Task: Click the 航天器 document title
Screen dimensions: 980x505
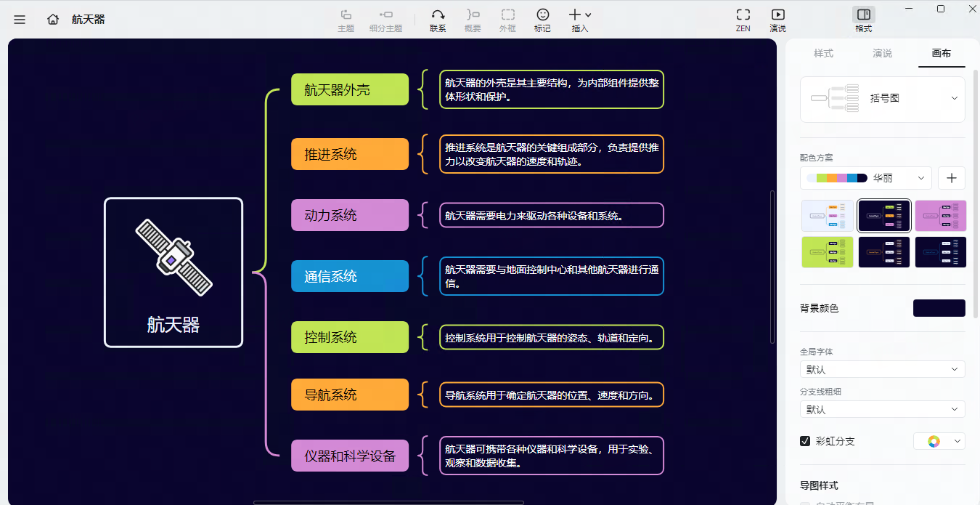Action: point(89,20)
